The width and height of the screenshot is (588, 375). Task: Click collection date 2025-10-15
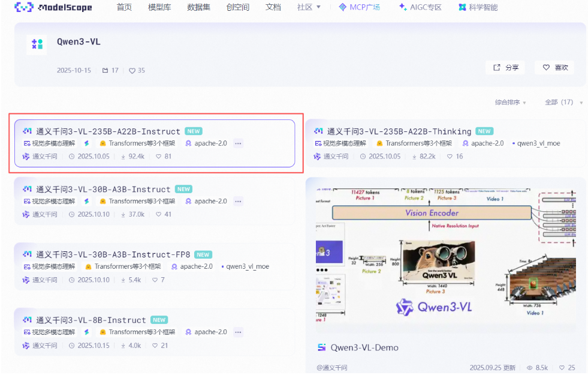[74, 70]
